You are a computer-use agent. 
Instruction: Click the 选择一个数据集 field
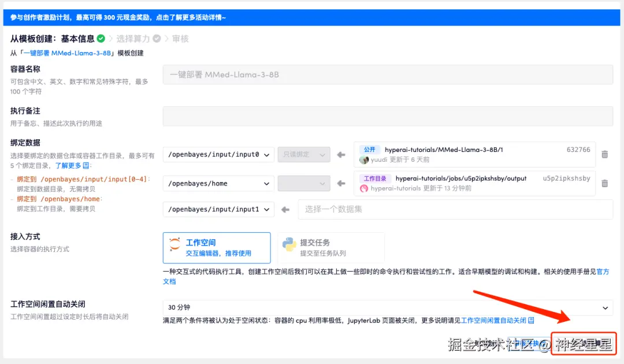point(455,209)
